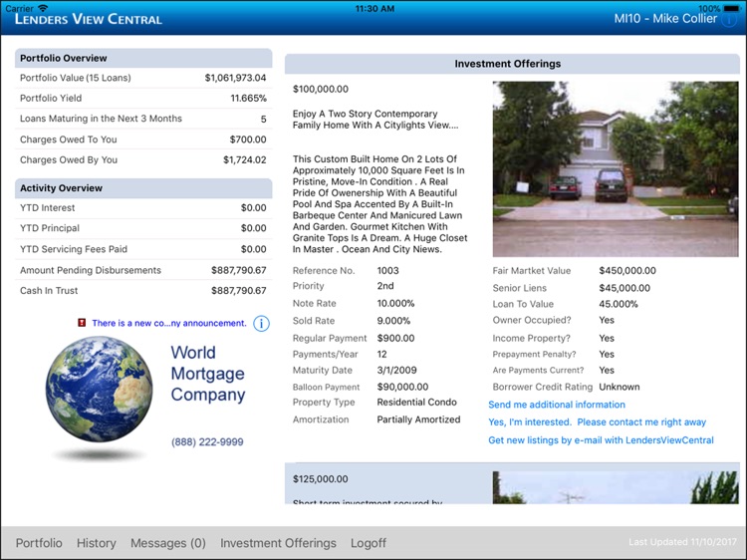Tap Logoff in the bottom bar
Viewport: 747px width, 560px height.
(369, 543)
